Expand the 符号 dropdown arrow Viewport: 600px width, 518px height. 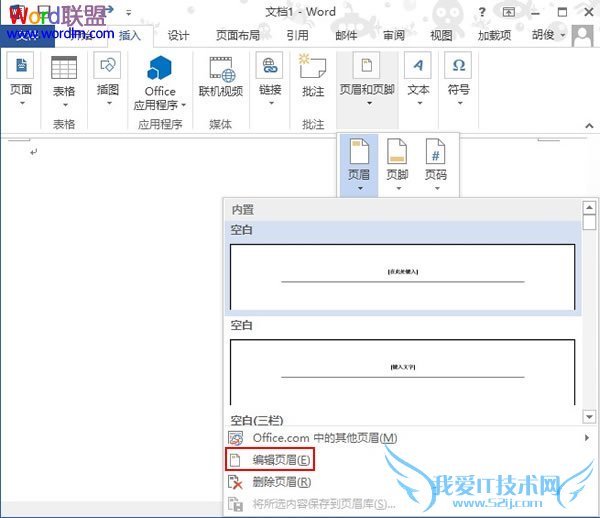460,103
